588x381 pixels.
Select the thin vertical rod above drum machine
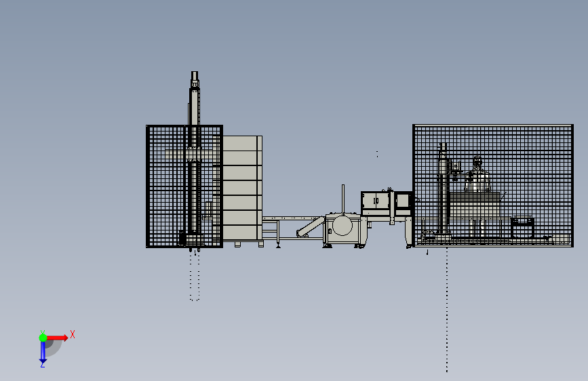(x=342, y=199)
